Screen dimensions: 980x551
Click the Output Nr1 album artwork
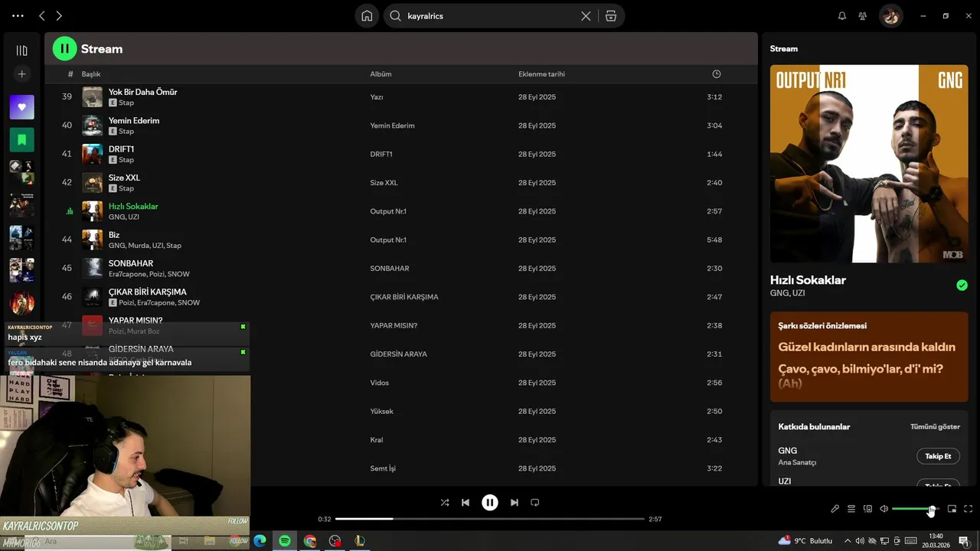click(869, 164)
